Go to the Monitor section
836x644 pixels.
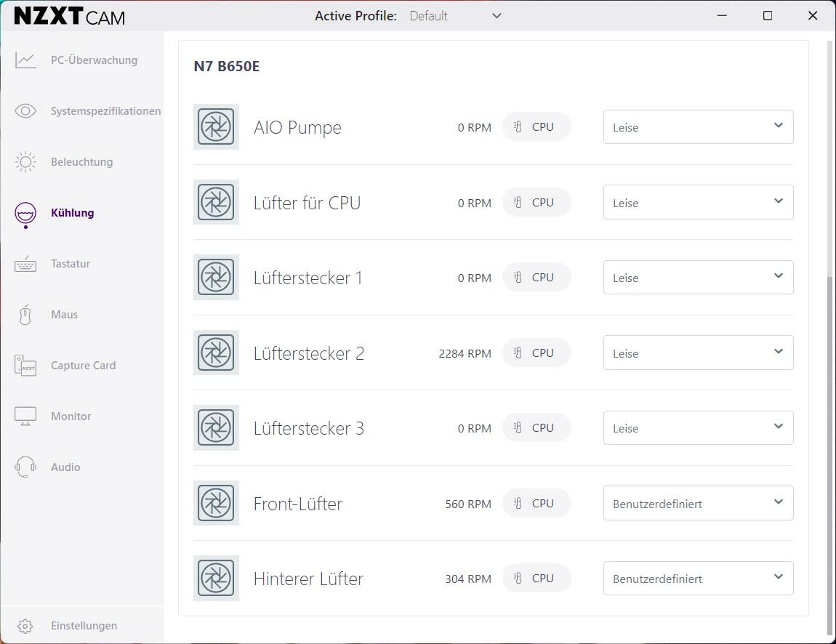[71, 416]
